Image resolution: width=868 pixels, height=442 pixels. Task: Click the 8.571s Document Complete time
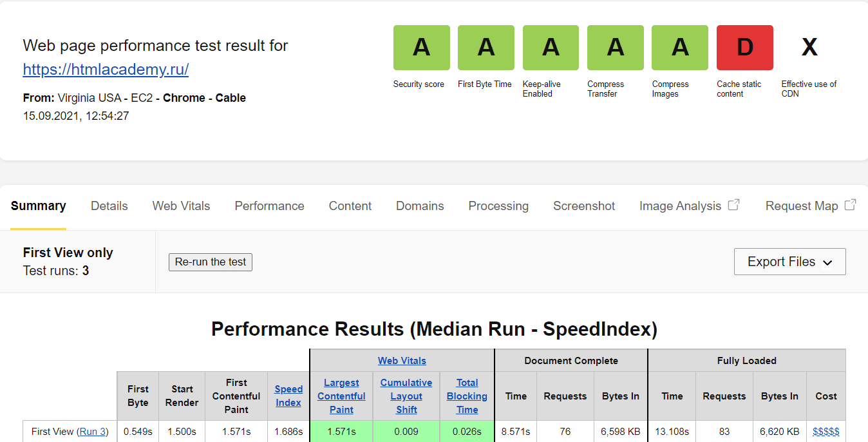pos(516,432)
